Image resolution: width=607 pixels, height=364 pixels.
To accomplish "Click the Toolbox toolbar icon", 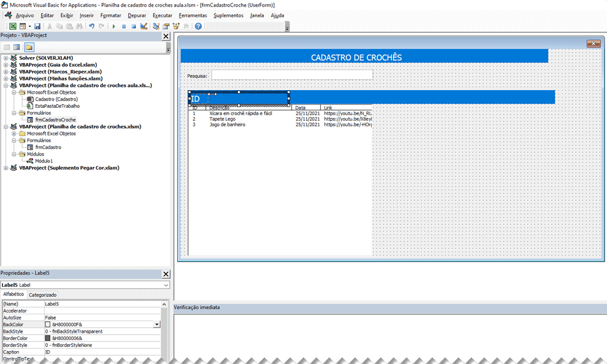I will [x=185, y=26].
